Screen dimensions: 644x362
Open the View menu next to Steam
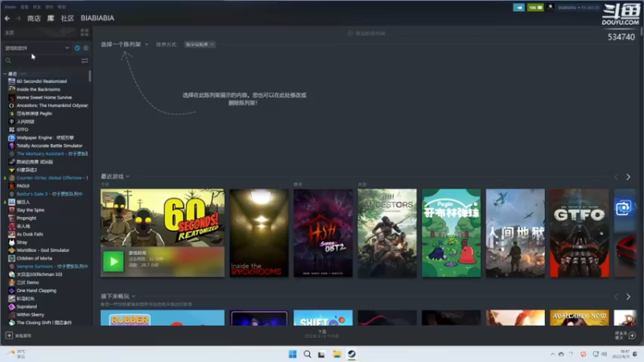coord(25,7)
